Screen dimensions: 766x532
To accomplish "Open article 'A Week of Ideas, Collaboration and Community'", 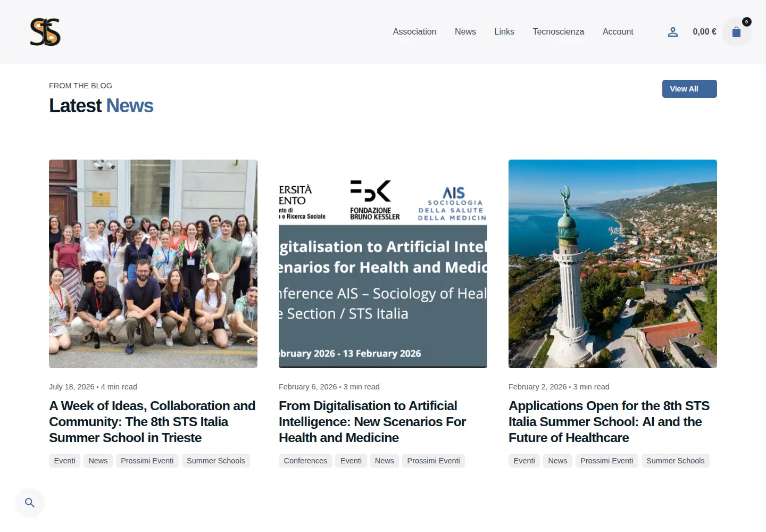I will click(152, 422).
